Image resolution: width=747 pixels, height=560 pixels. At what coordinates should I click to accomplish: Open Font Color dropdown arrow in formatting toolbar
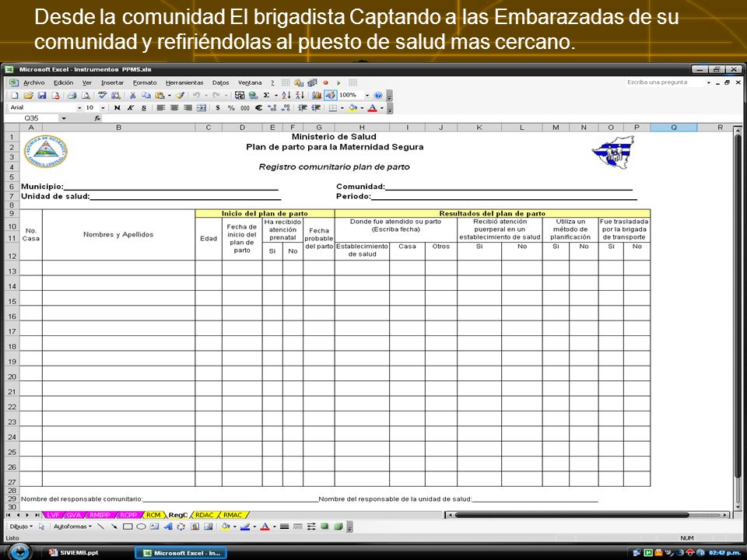tap(381, 108)
